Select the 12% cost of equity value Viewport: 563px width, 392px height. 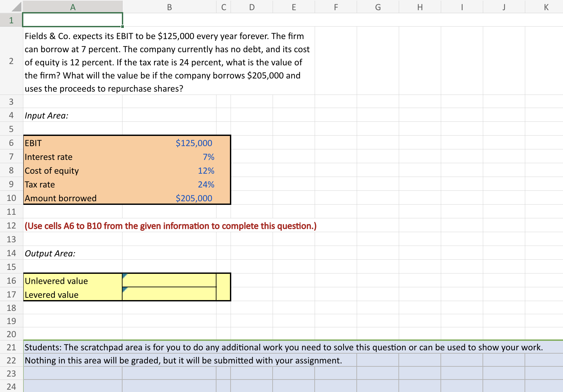(x=169, y=170)
